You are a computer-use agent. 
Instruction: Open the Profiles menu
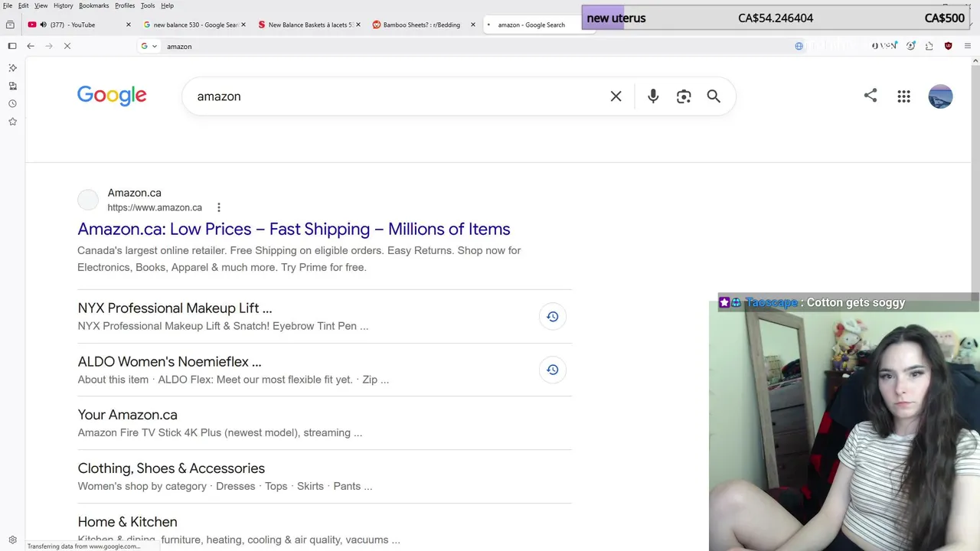[125, 5]
